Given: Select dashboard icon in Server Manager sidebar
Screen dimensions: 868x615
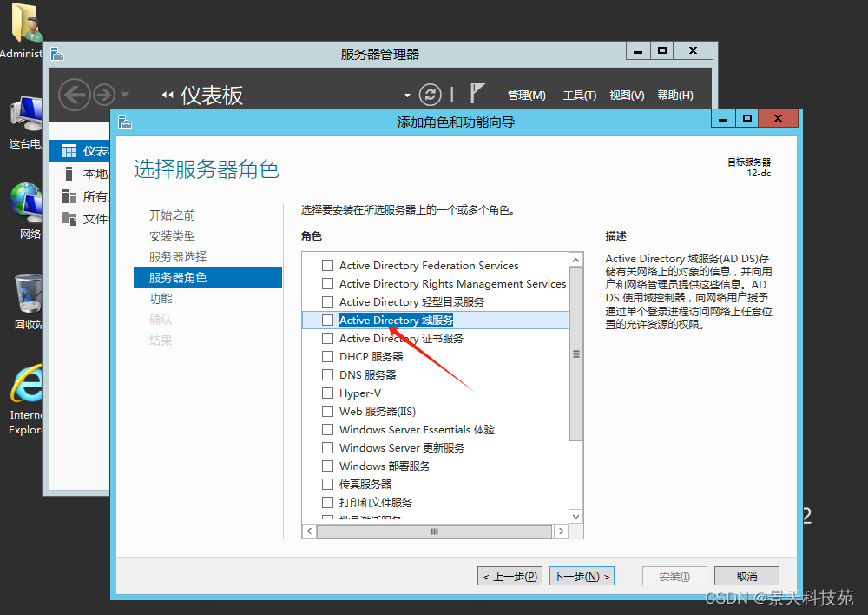Looking at the screenshot, I should tap(69, 151).
